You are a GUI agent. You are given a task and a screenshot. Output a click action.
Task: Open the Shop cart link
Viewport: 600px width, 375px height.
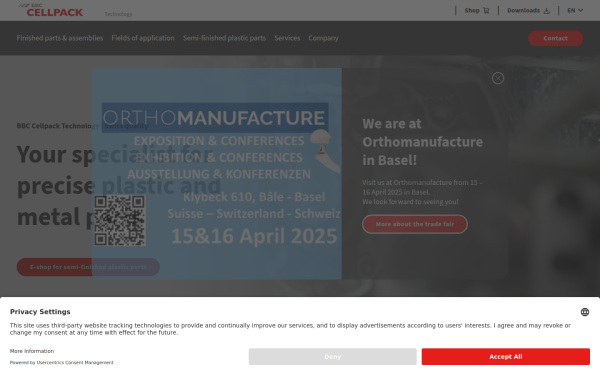pyautogui.click(x=477, y=10)
